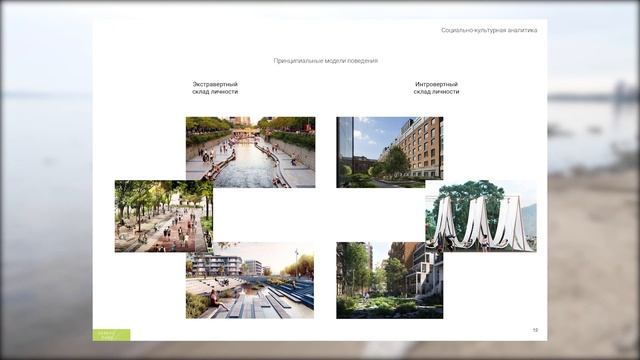Viewport: 640px width, 360px height.
Task: Click the 'Социально-культурная аналитика' header text
Action: click(489, 30)
